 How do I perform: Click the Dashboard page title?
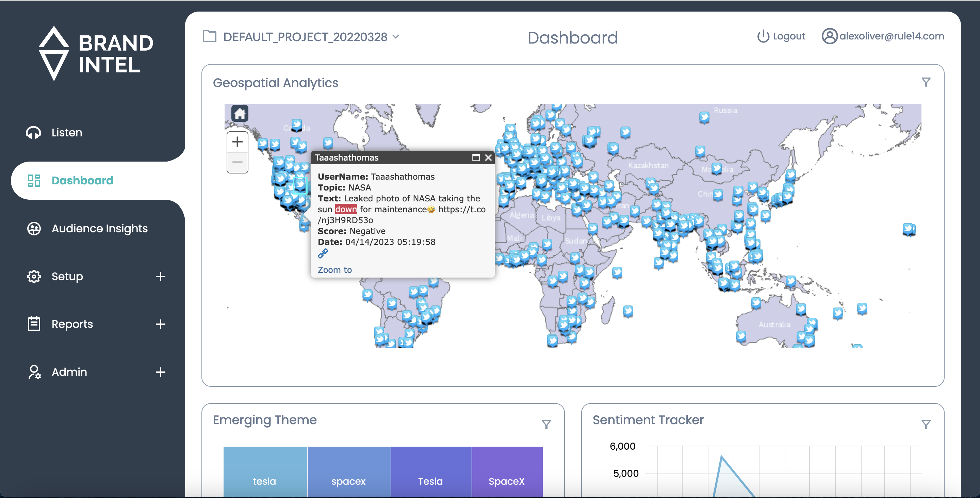(x=573, y=38)
